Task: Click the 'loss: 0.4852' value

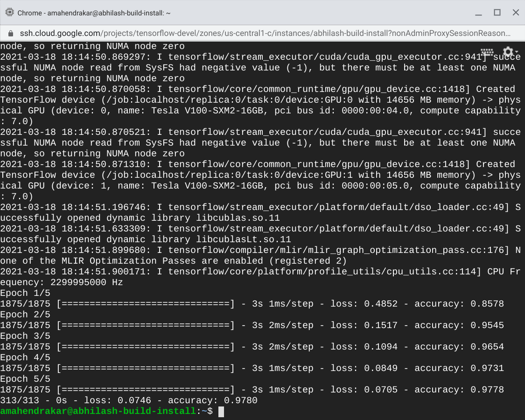Action: [364, 304]
